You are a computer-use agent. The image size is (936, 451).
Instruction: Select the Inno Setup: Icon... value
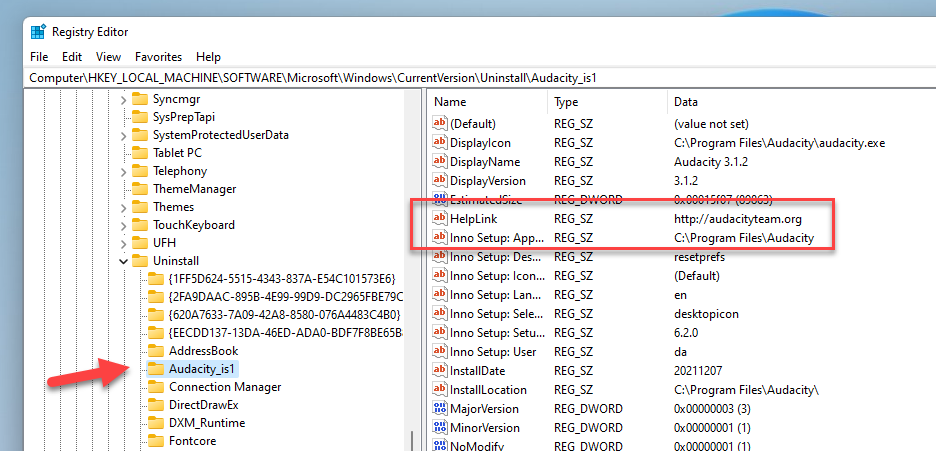click(497, 276)
